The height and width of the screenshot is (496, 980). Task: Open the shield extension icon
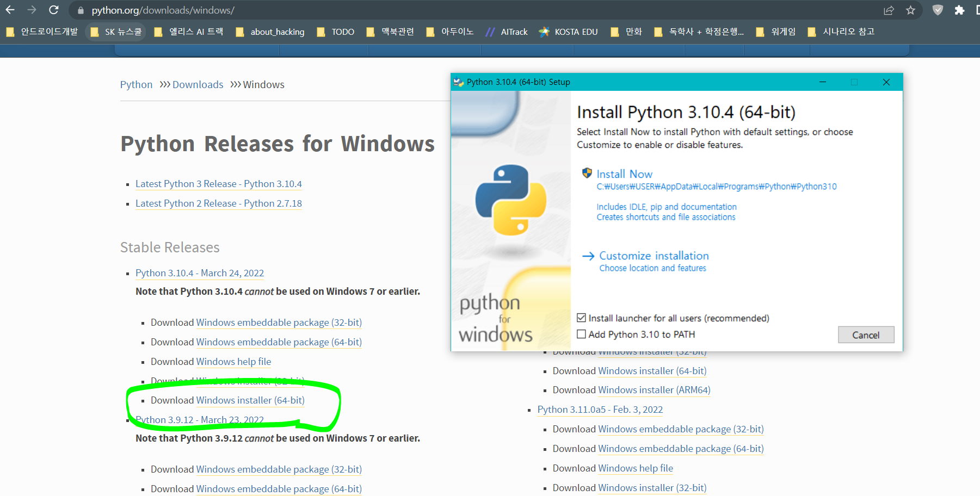[x=938, y=10]
